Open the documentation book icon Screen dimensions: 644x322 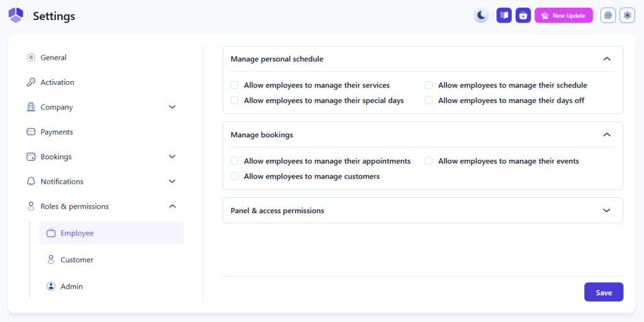504,16
